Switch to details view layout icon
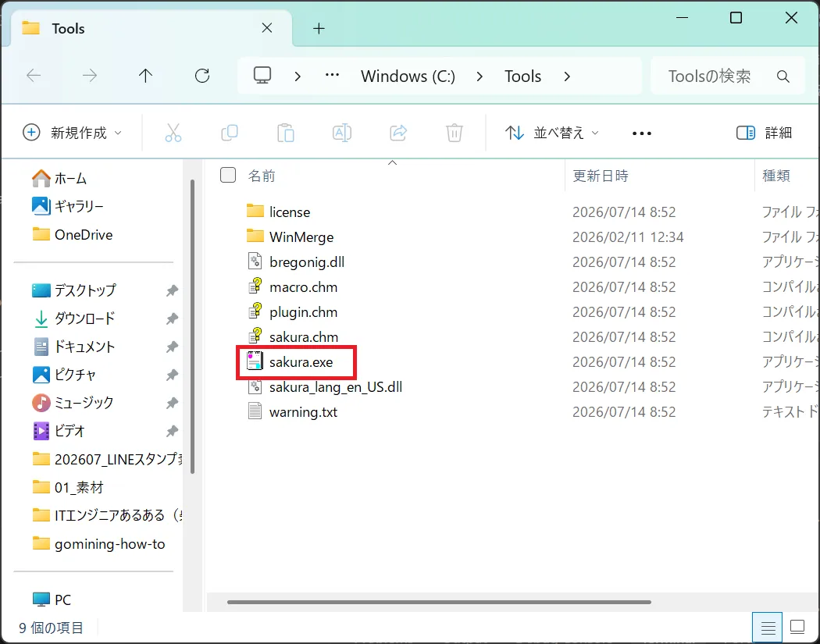The width and height of the screenshot is (820, 644). point(767,628)
